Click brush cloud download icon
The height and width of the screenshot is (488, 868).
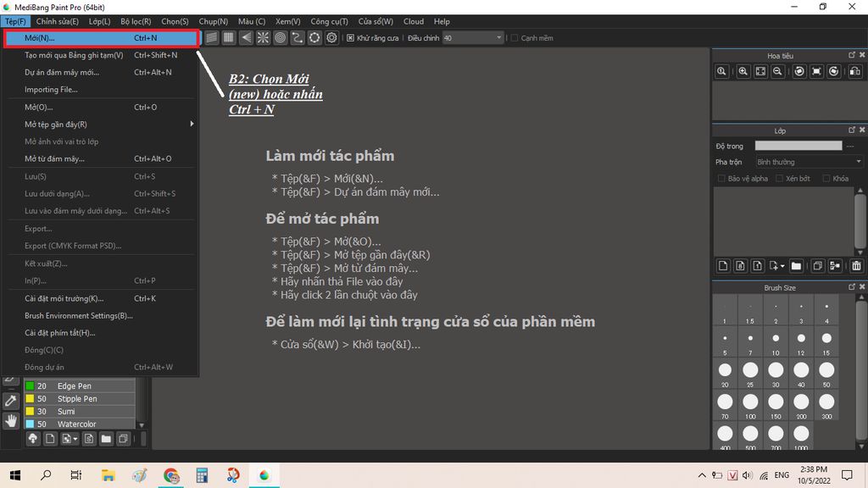click(33, 439)
